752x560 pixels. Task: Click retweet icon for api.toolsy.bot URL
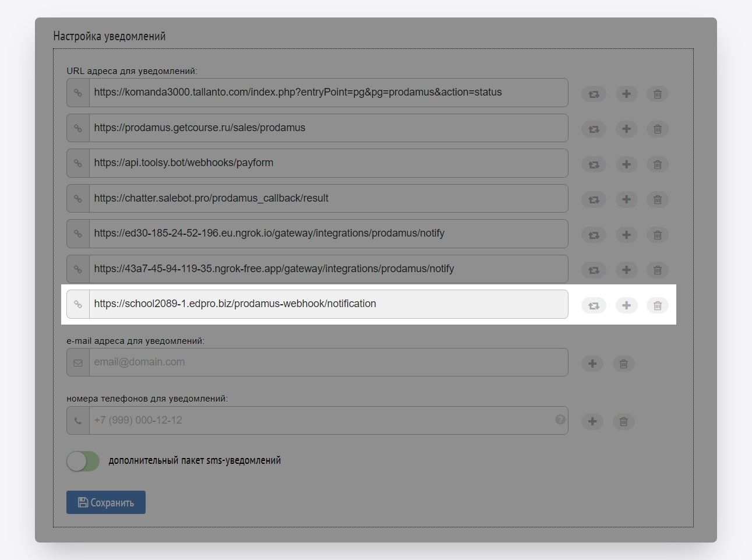pyautogui.click(x=594, y=164)
